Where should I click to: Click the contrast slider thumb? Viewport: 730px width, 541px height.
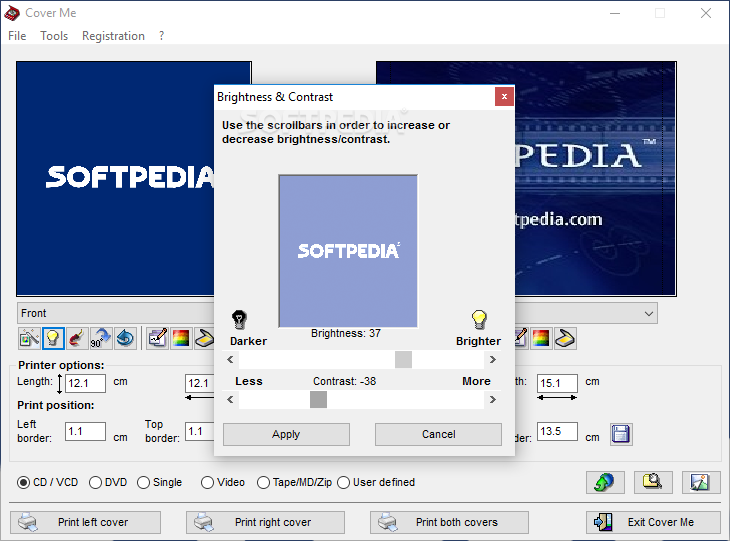(x=318, y=399)
